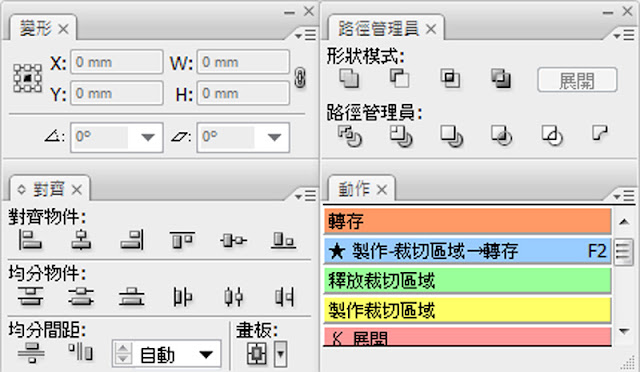
Task: Click the Intersect shape mode icon
Action: pyautogui.click(x=450, y=78)
